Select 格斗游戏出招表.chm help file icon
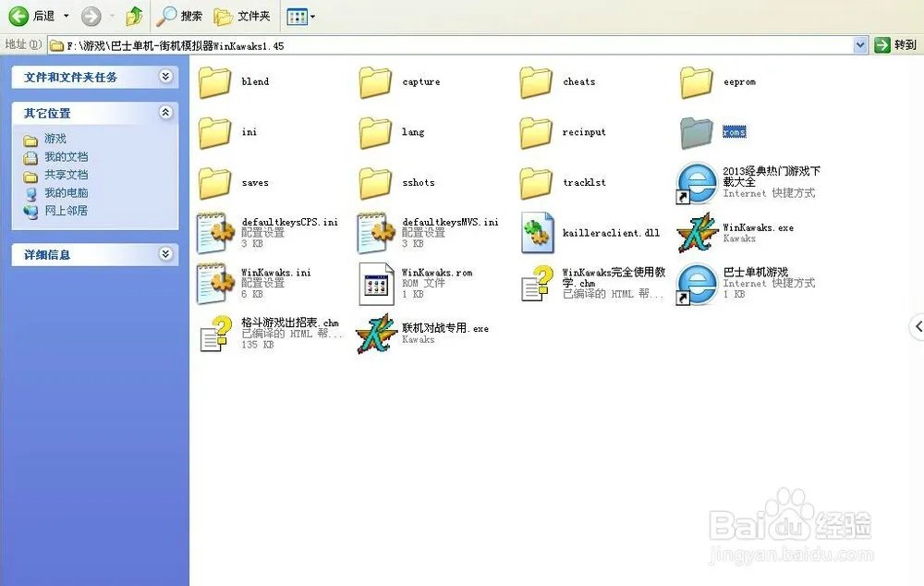The height and width of the screenshot is (586, 924). (x=215, y=334)
